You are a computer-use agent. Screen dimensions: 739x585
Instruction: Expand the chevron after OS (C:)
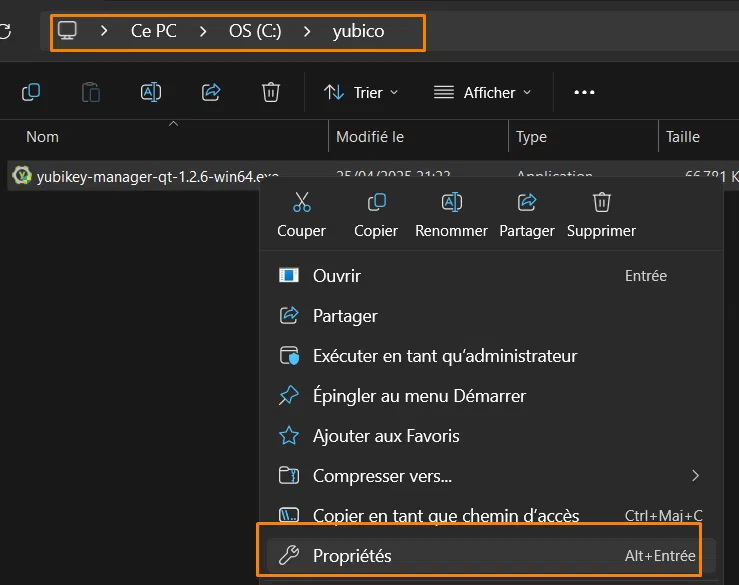tap(307, 31)
